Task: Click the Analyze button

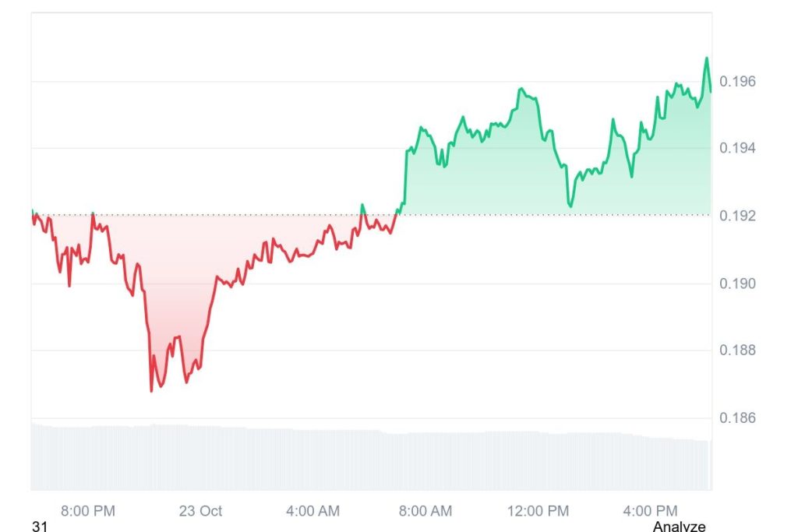Action: (679, 527)
